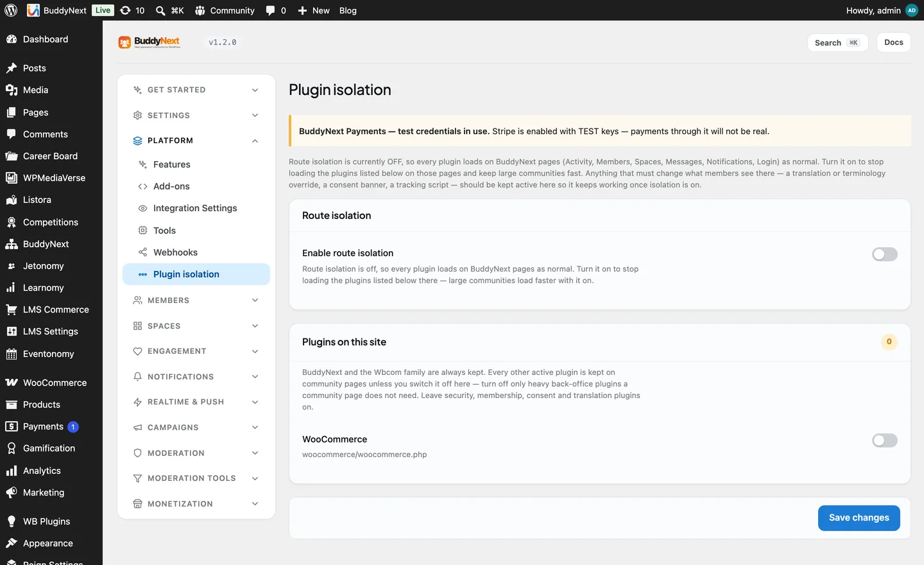
Task: Click the admin bar search magnifier icon
Action: coord(160,10)
